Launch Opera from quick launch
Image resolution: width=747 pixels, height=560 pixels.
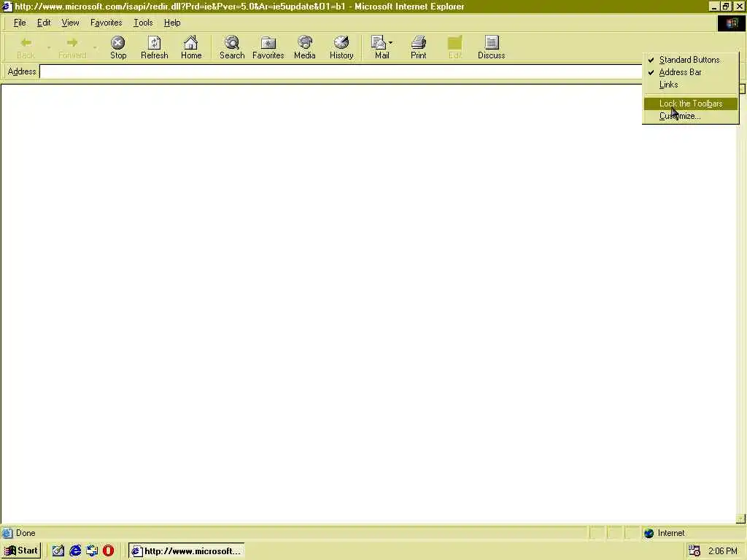click(x=108, y=551)
